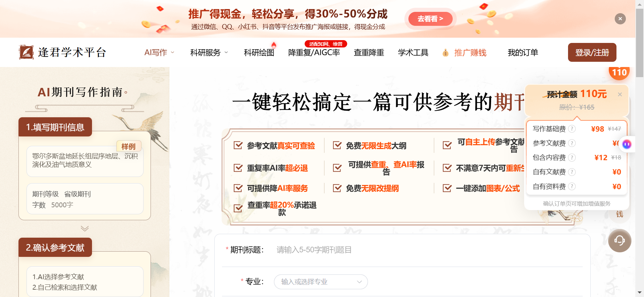Expand the 科研服务 menu

(209, 53)
